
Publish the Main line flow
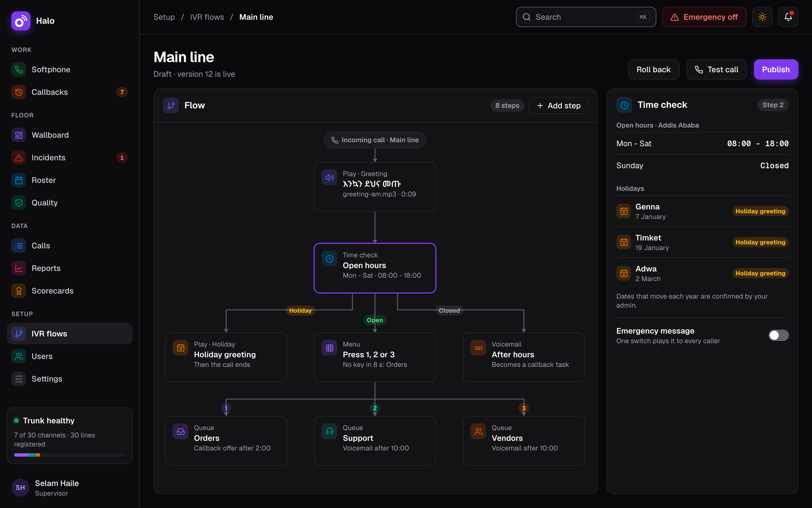tap(776, 69)
